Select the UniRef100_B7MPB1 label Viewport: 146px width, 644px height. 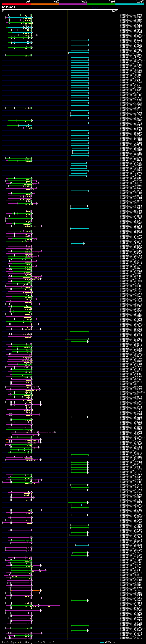[x=131, y=65]
